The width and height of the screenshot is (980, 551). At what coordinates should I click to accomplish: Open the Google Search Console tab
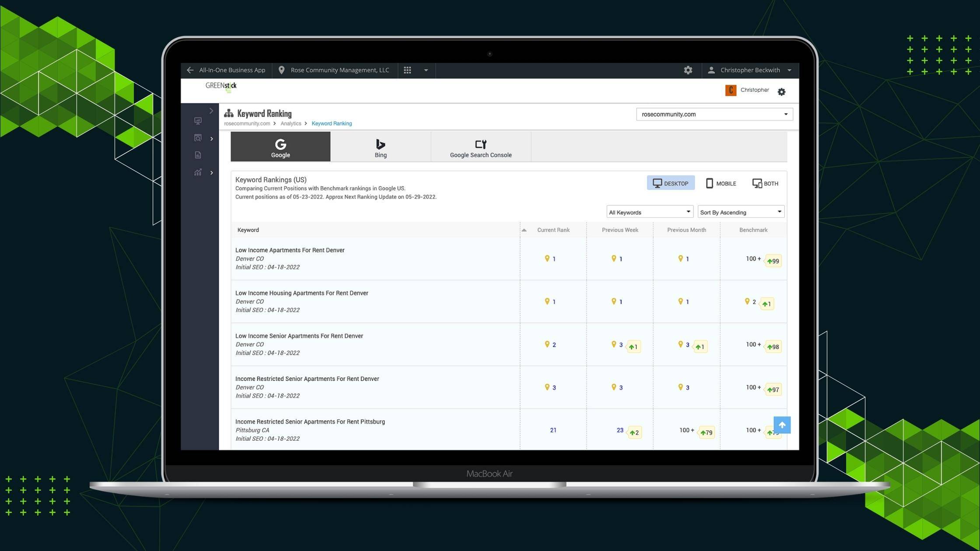tap(480, 147)
